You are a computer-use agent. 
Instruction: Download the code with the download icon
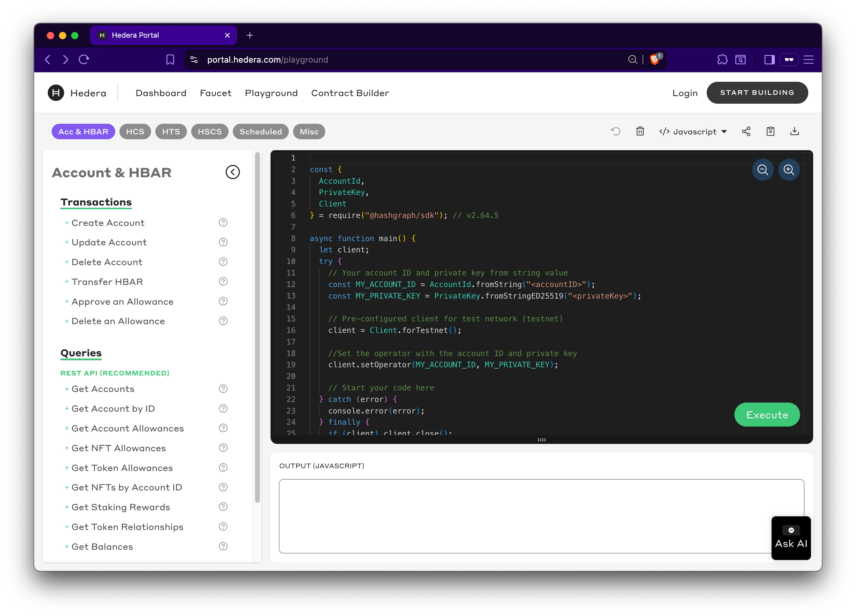[795, 131]
